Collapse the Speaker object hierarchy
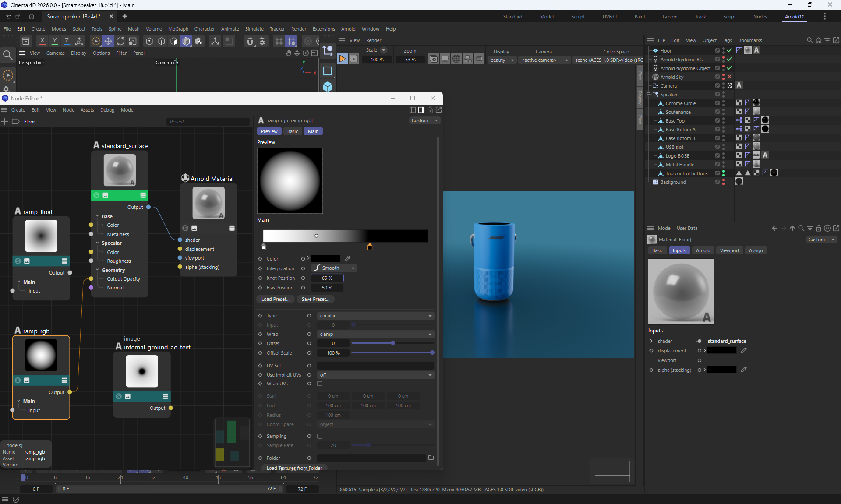 click(x=649, y=95)
